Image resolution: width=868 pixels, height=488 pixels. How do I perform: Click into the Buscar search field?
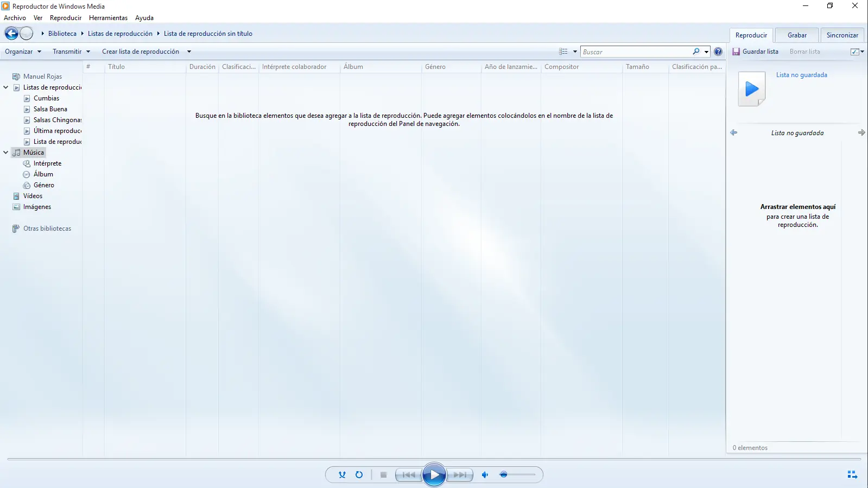pos(636,52)
